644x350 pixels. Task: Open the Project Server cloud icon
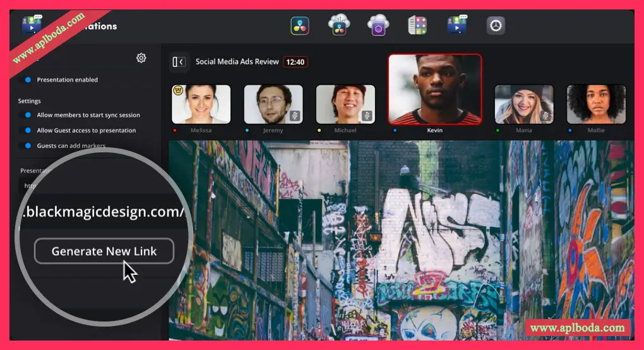click(x=339, y=25)
